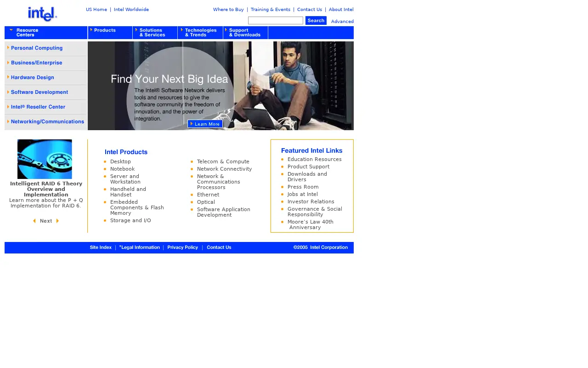Screen dimensions: 588x368
Task: Open the Products menu
Action: coord(110,33)
